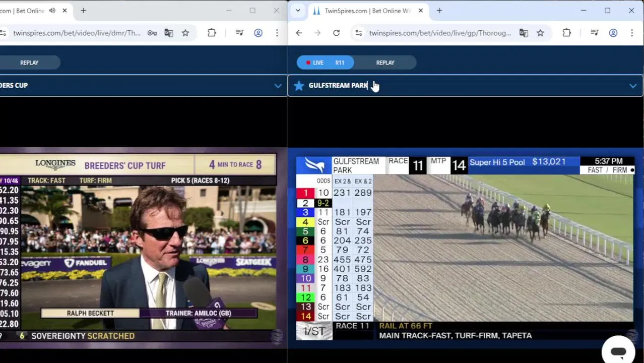Click the Gulfstream Park live video
The height and width of the screenshot is (363, 644).
(465, 248)
